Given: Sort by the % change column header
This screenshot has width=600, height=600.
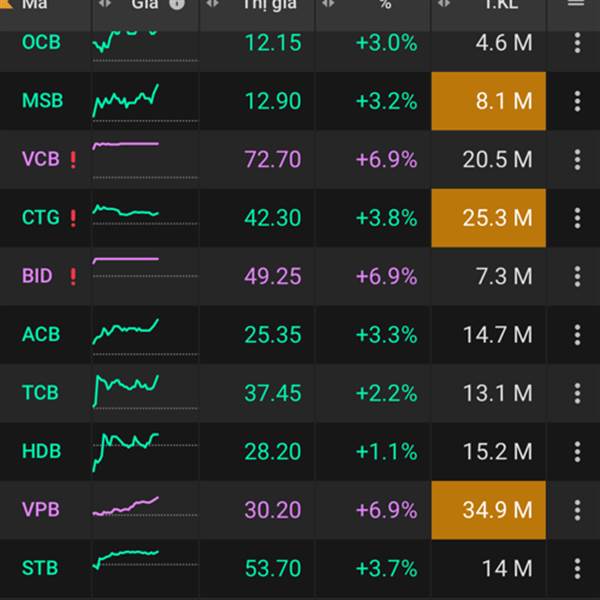Looking at the screenshot, I should [x=385, y=5].
